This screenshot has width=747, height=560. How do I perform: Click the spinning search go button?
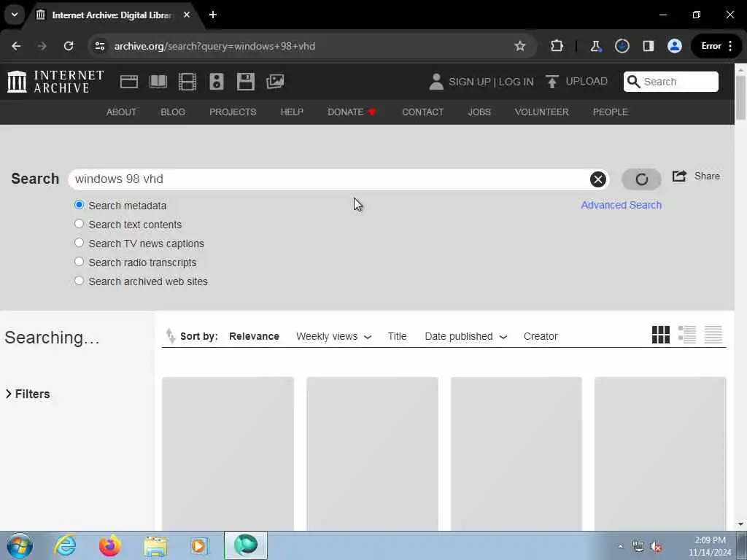point(641,179)
